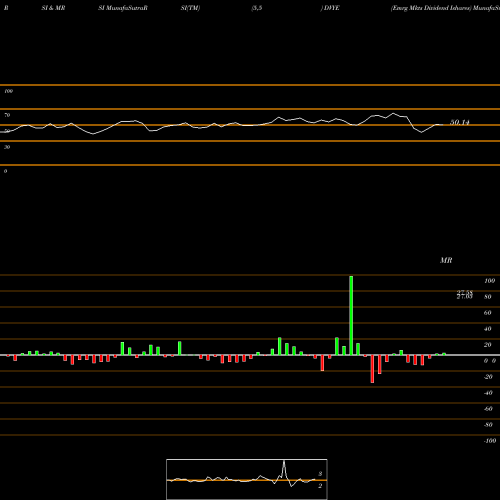Click the '2' label in the mini chart
This screenshot has height=500, width=500.
coord(320,486)
